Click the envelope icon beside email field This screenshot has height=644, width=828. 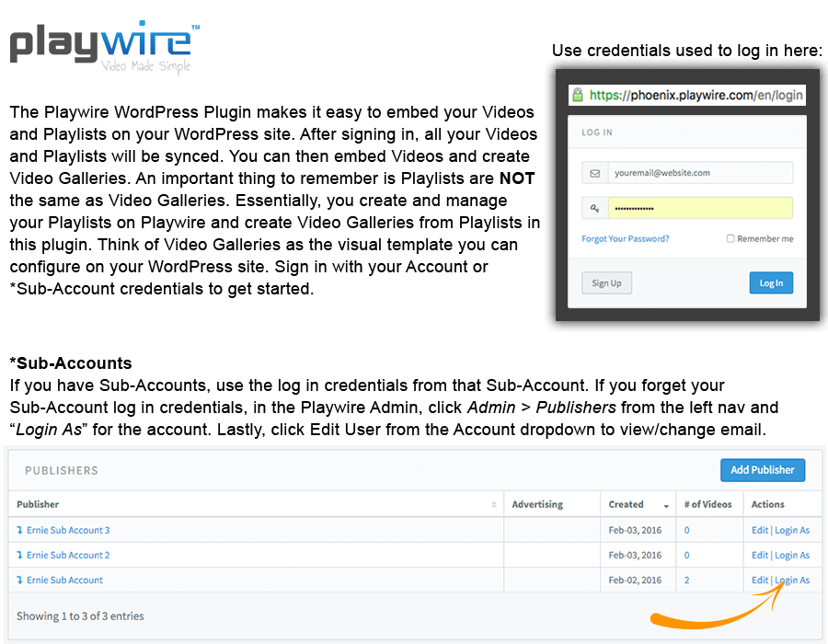594,173
